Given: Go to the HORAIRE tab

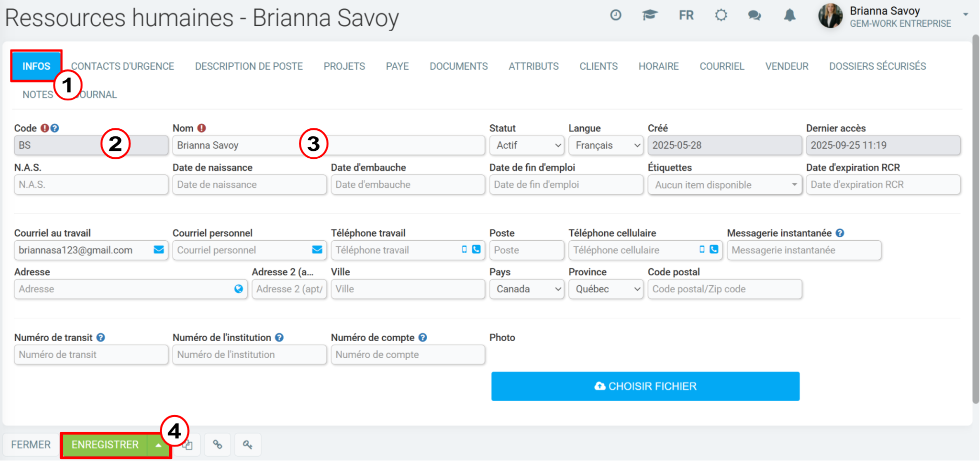Looking at the screenshot, I should click(x=659, y=66).
